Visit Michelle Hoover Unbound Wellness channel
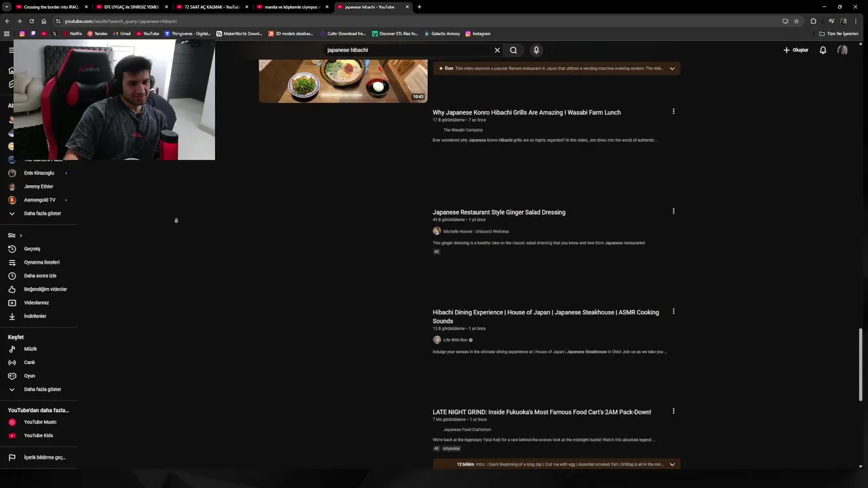868x488 pixels. (476, 231)
